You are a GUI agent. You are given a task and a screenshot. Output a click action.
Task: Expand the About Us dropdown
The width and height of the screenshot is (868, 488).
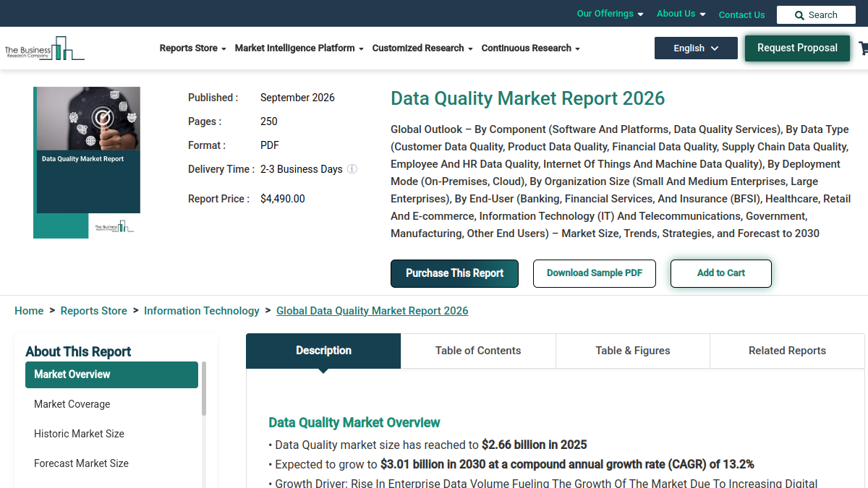click(681, 14)
